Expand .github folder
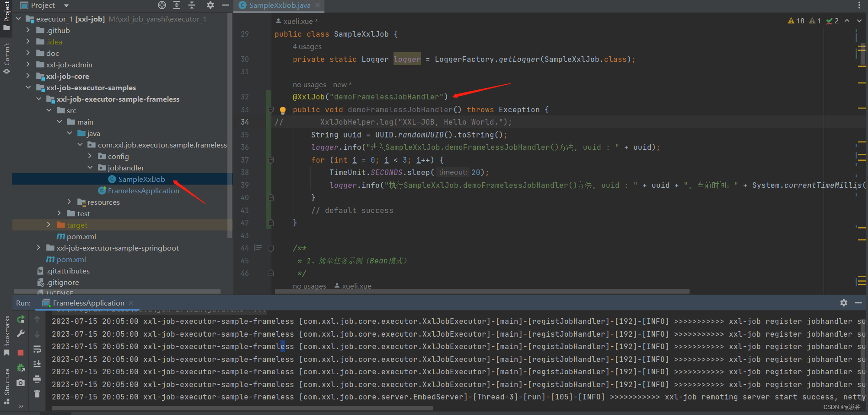This screenshot has height=415, width=868. 28,30
